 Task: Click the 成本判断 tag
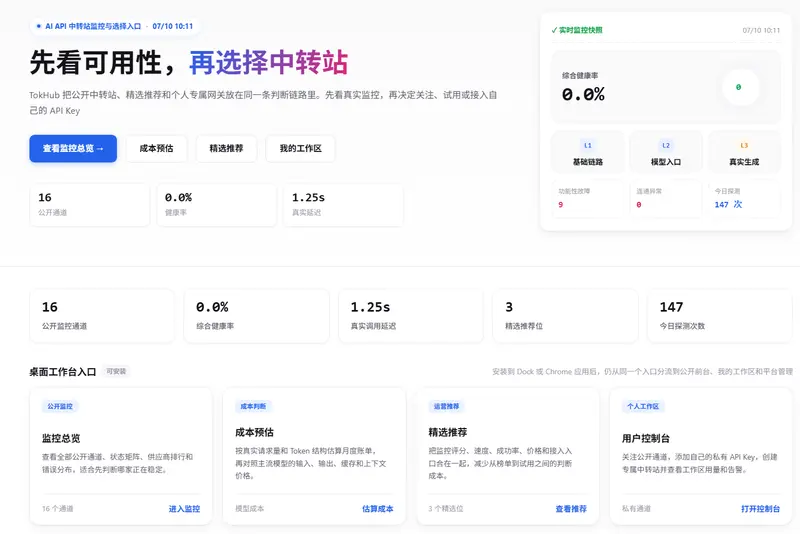point(253,406)
